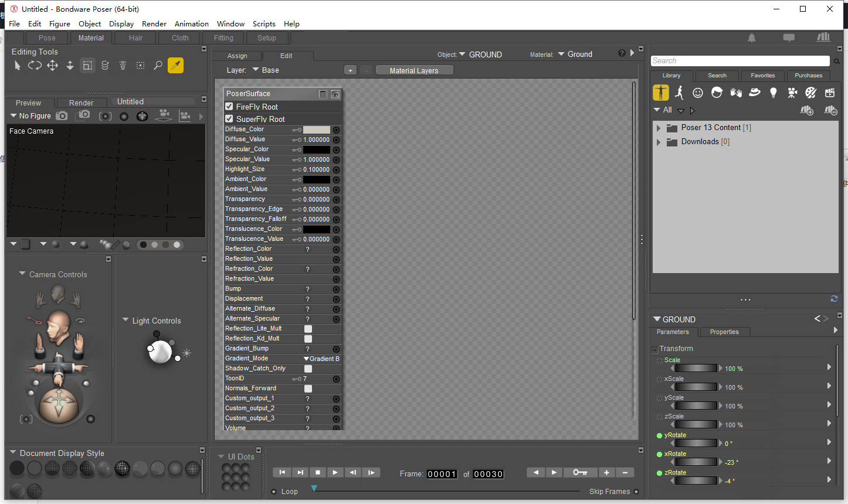Open the Lights bulb category
This screenshot has width=848, height=504.
click(774, 93)
